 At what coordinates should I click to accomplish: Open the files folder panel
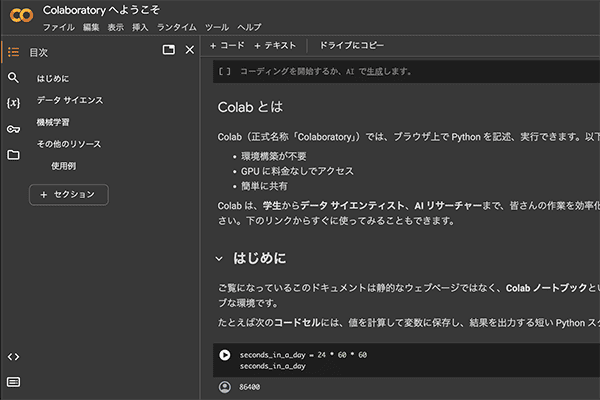coord(13,155)
